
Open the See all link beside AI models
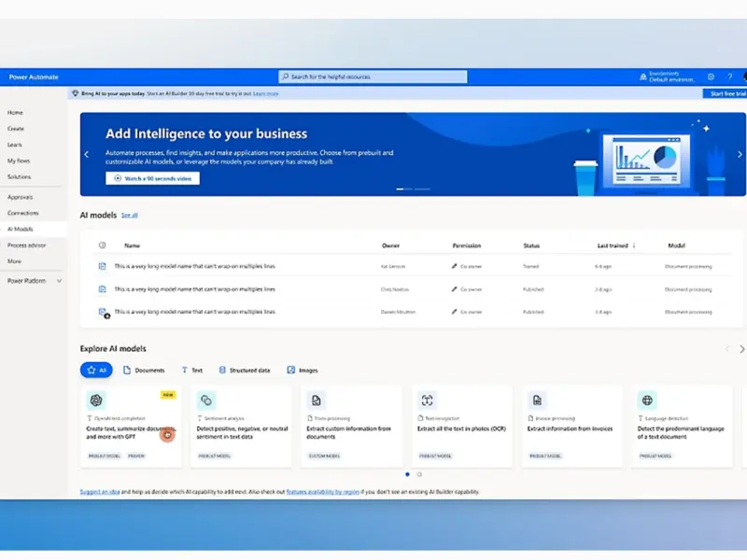pos(129,216)
